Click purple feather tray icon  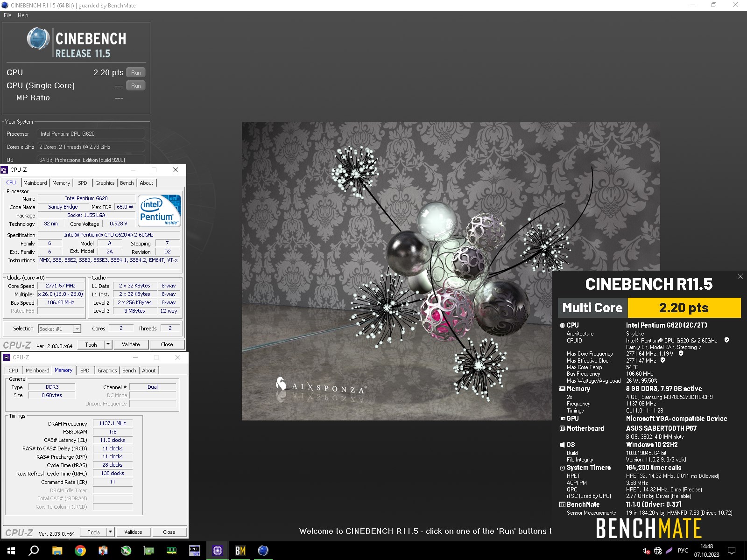click(x=669, y=551)
